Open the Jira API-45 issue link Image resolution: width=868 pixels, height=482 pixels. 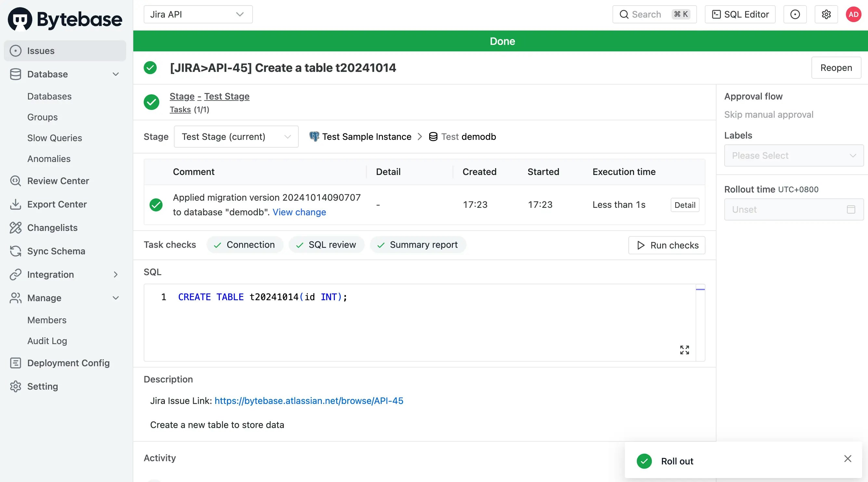click(x=309, y=401)
